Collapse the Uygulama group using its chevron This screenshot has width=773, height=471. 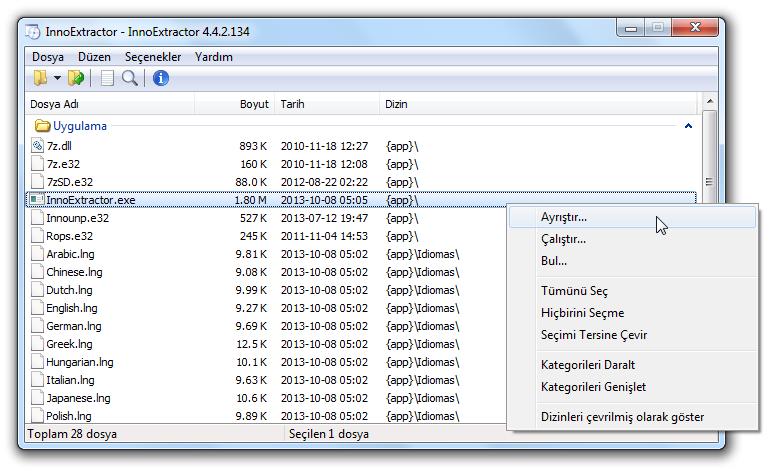point(688,126)
